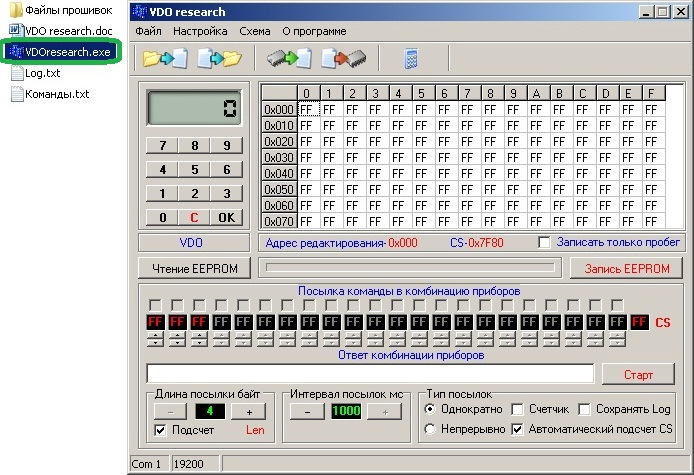Image resolution: width=694 pixels, height=475 pixels.
Task: Click 19200 baud in status bar
Action: click(x=196, y=464)
